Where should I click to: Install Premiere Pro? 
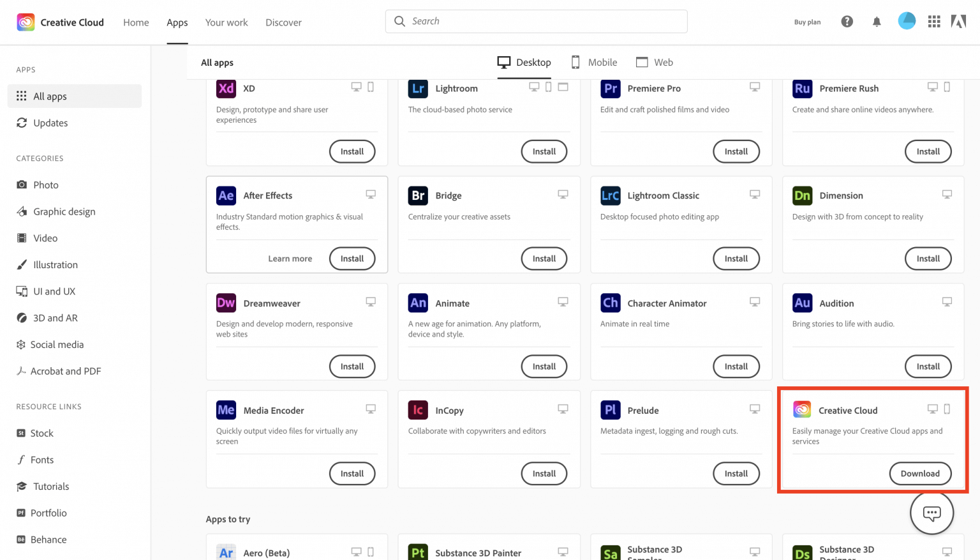(x=736, y=151)
